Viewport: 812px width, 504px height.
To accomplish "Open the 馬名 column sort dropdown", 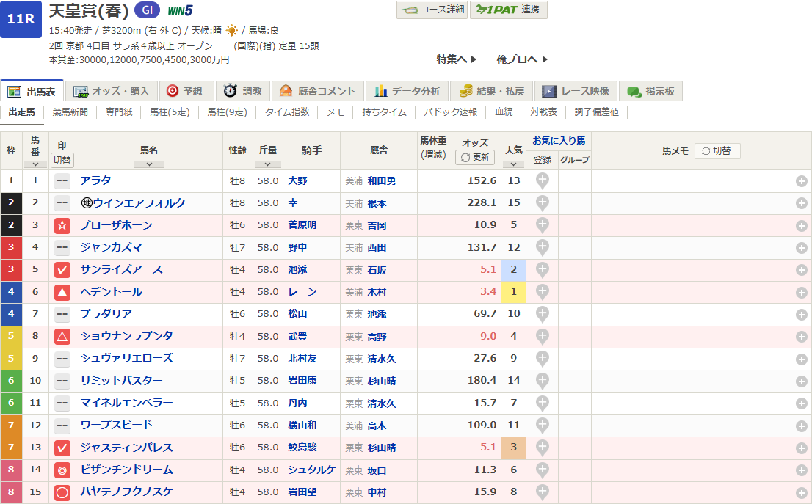I will (149, 164).
